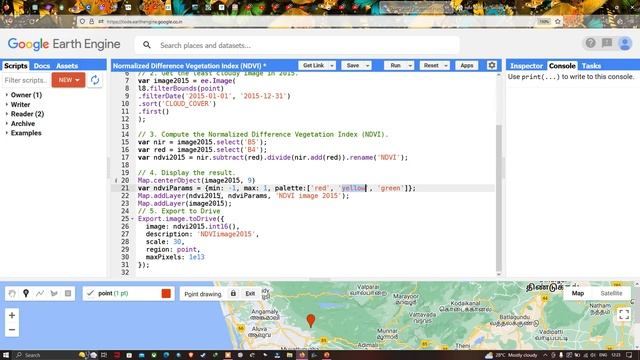
Task: Switch to the Console tab
Action: coord(562,66)
